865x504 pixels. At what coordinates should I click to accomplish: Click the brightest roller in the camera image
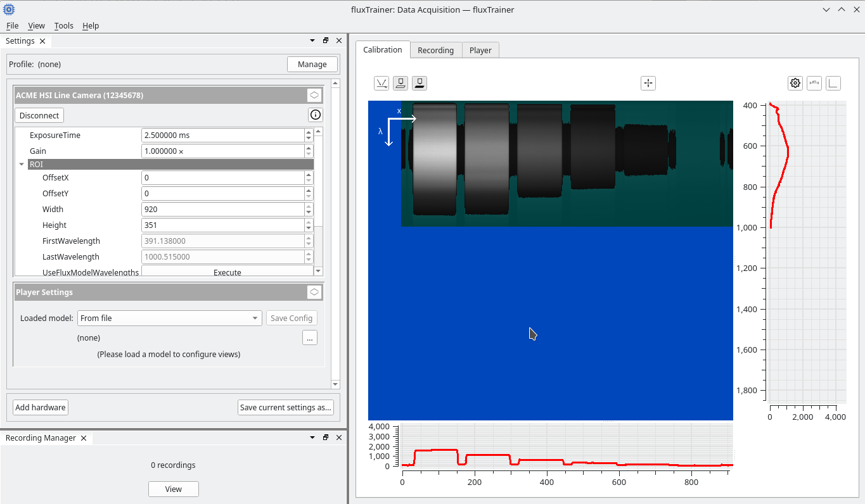[x=435, y=159]
